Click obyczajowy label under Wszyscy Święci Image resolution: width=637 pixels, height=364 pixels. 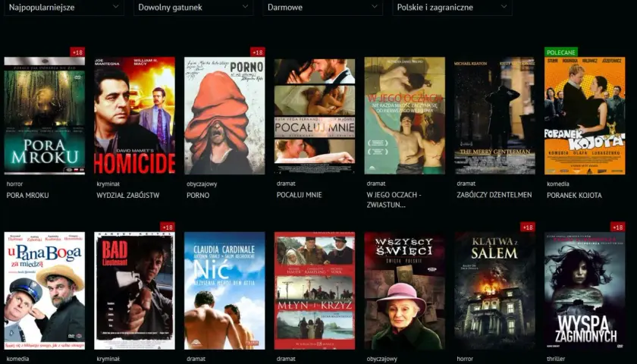(382, 359)
